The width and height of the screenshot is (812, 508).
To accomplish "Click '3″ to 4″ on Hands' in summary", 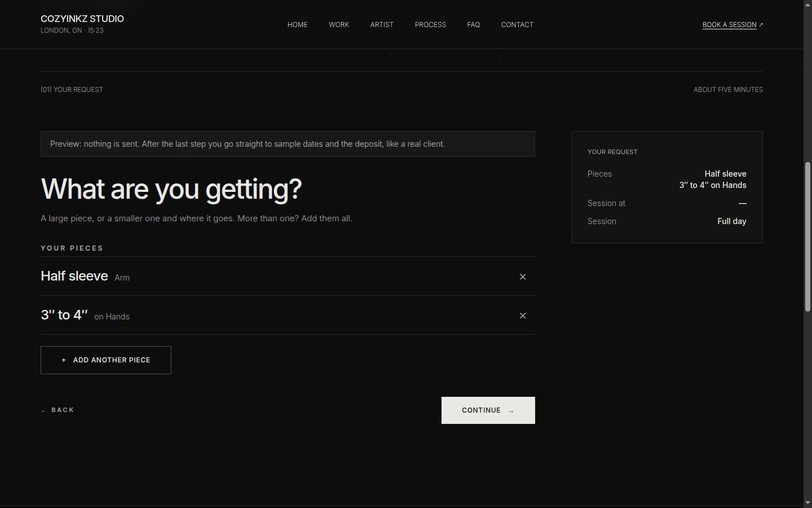I will click(x=713, y=185).
